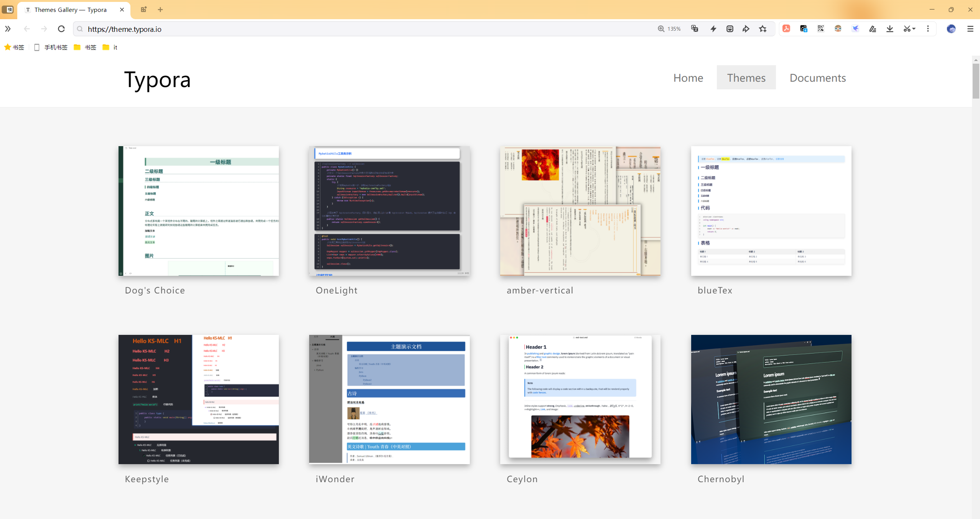Click the 'amber-vertical' theme title
The height and width of the screenshot is (519, 980).
(x=540, y=290)
